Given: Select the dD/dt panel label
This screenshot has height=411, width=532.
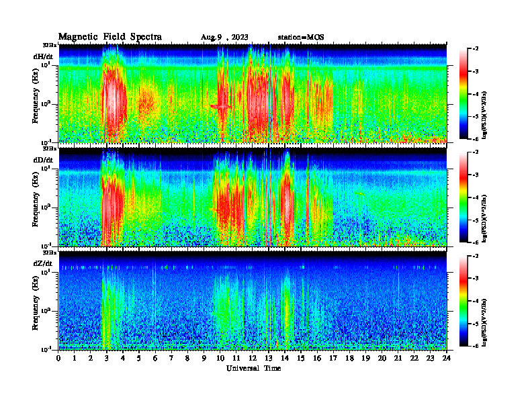Looking at the screenshot, I should point(43,160).
